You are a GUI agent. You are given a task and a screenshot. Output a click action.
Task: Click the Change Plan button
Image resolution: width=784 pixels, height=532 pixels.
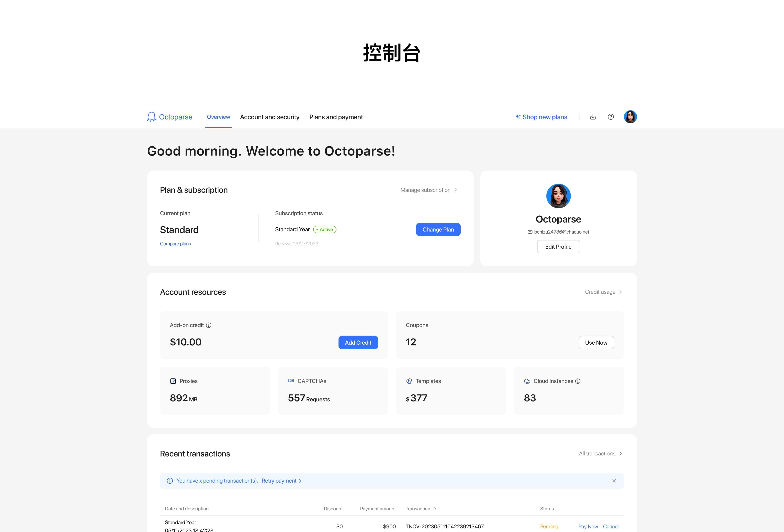[438, 229]
